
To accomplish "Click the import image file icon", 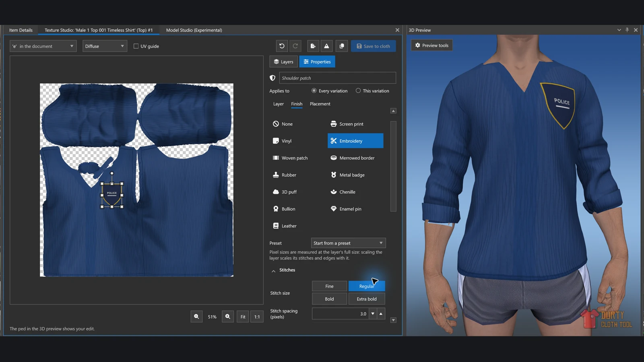I will (313, 46).
